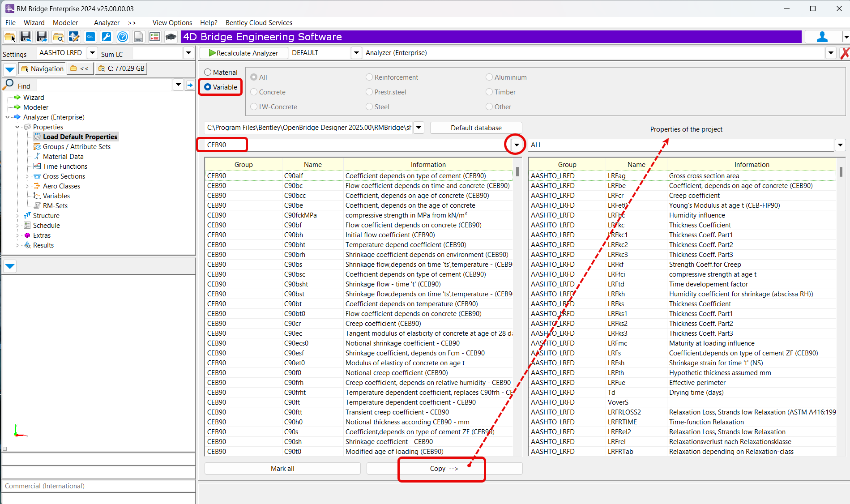Open the AASHTO LRFD settings dropdown
The width and height of the screenshot is (850, 504).
coord(92,53)
